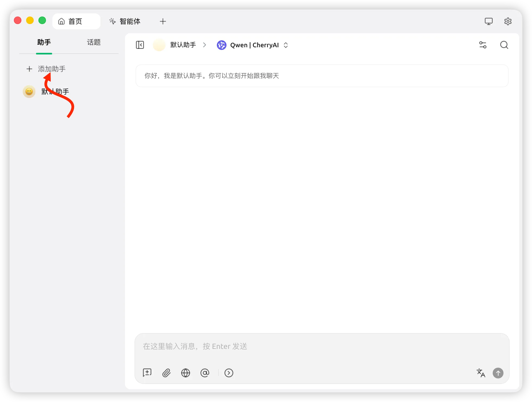
Task: Click the breadcrumb arrow after 默认助手
Action: pos(205,45)
